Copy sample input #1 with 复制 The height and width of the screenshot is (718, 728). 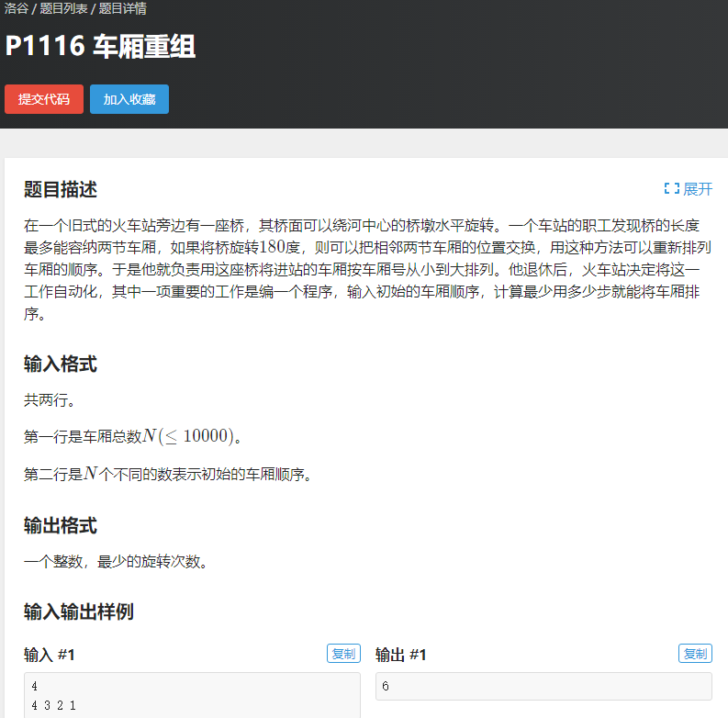[343, 654]
